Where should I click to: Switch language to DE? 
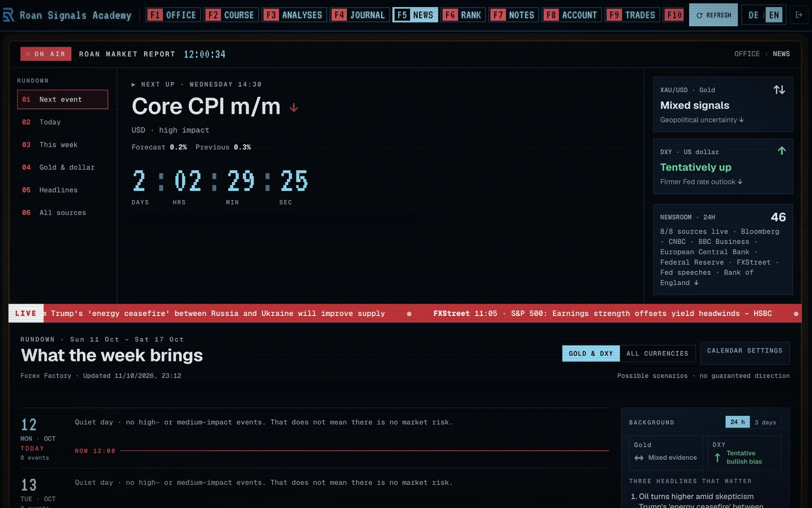coord(753,15)
